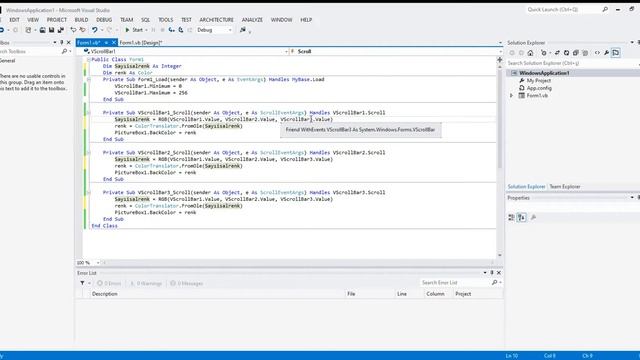Image resolution: width=640 pixels, height=360 pixels.
Task: Click the Alphabetical sort icon in Properties
Action: [x=522, y=218]
